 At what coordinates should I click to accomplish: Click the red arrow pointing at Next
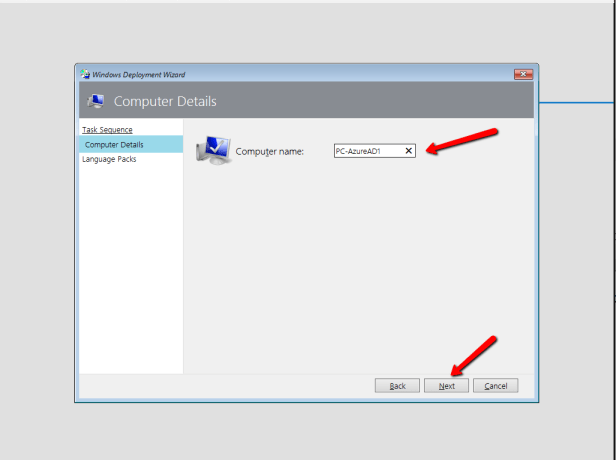(472, 356)
